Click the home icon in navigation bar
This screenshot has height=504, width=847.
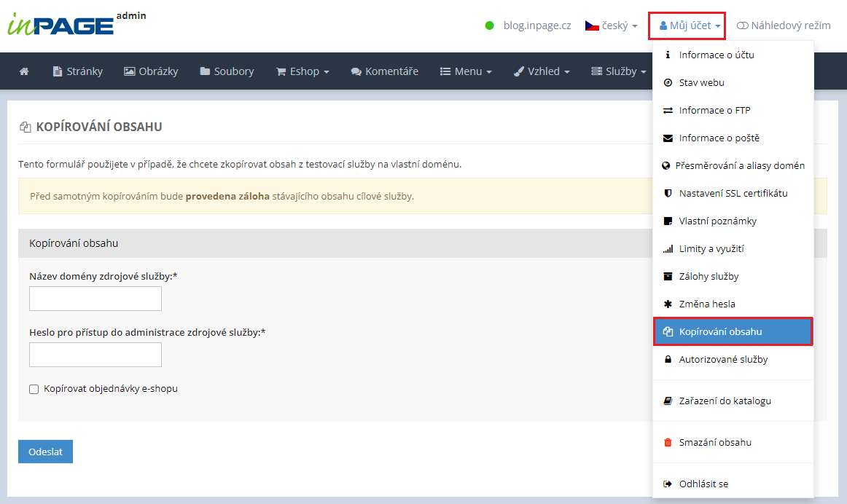(24, 71)
